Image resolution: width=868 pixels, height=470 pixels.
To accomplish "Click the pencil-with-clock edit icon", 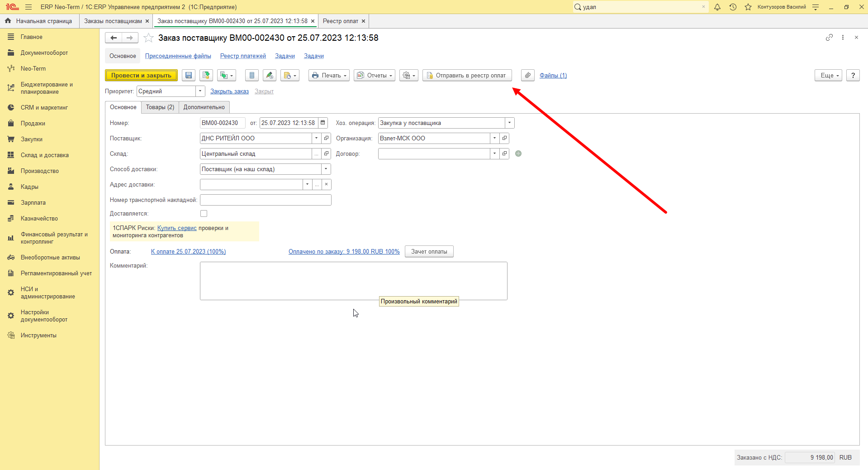I will point(270,76).
